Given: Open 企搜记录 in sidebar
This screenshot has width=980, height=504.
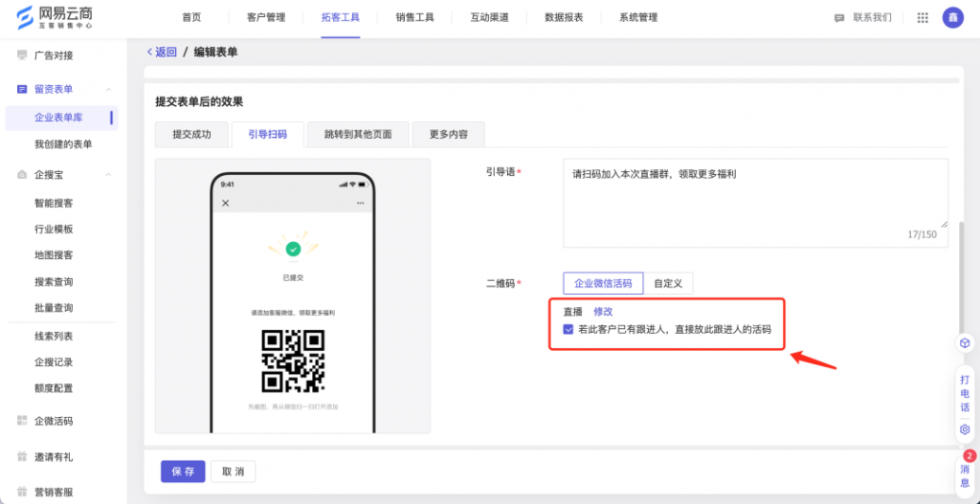Looking at the screenshot, I should [54, 362].
